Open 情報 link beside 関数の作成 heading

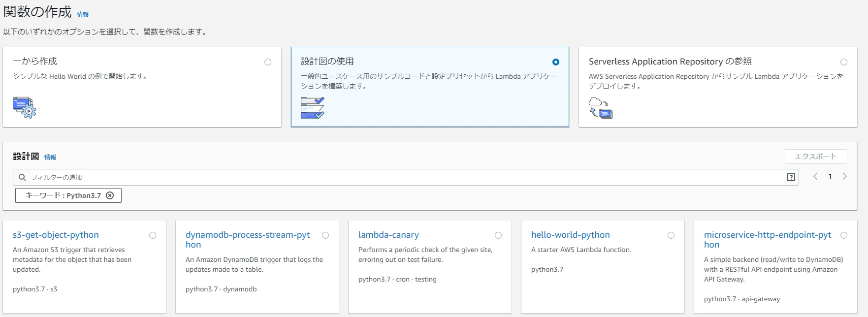click(83, 15)
